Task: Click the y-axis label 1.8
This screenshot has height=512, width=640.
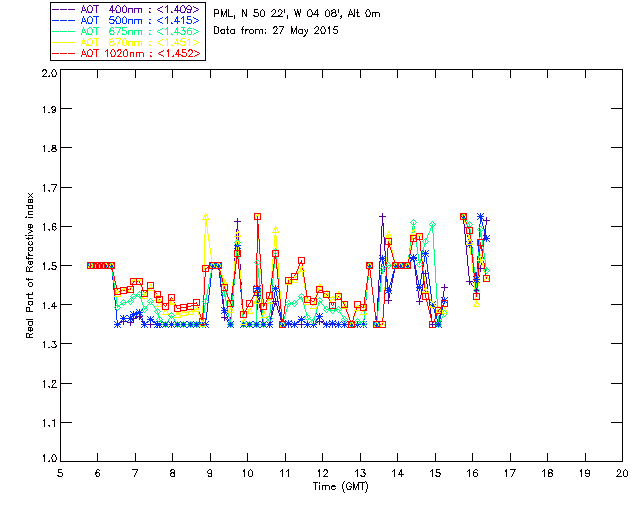Action: click(x=49, y=148)
